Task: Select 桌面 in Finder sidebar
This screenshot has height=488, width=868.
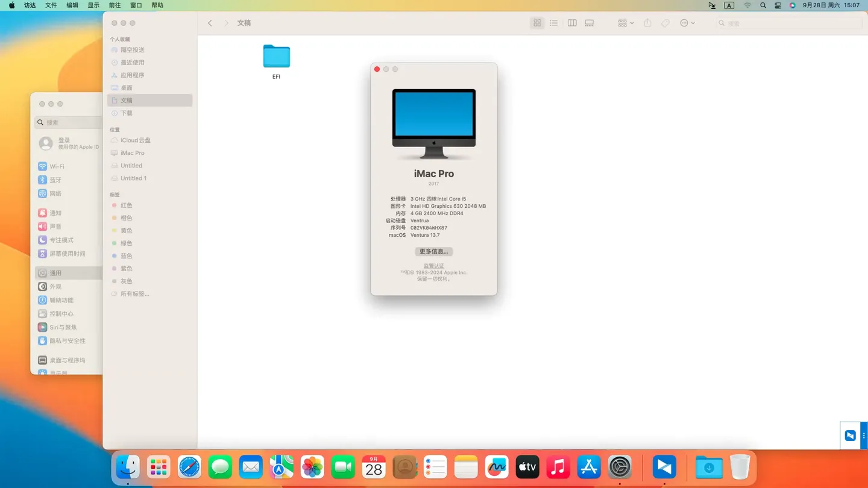Action: coord(150,88)
